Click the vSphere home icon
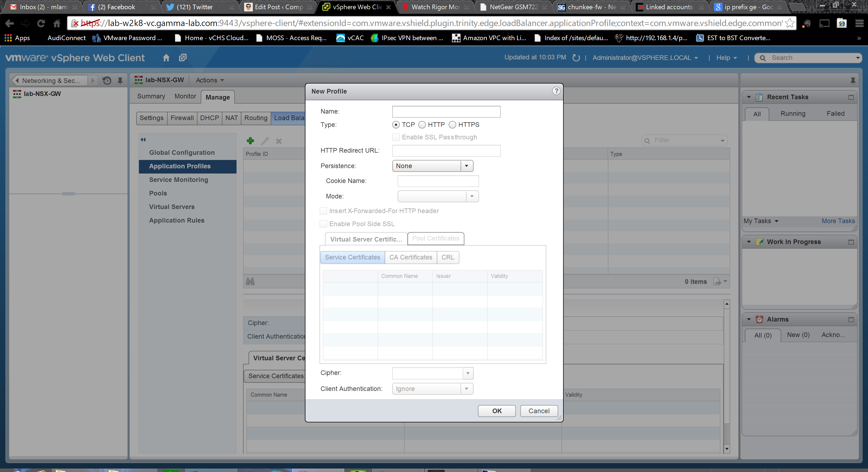 [166, 57]
